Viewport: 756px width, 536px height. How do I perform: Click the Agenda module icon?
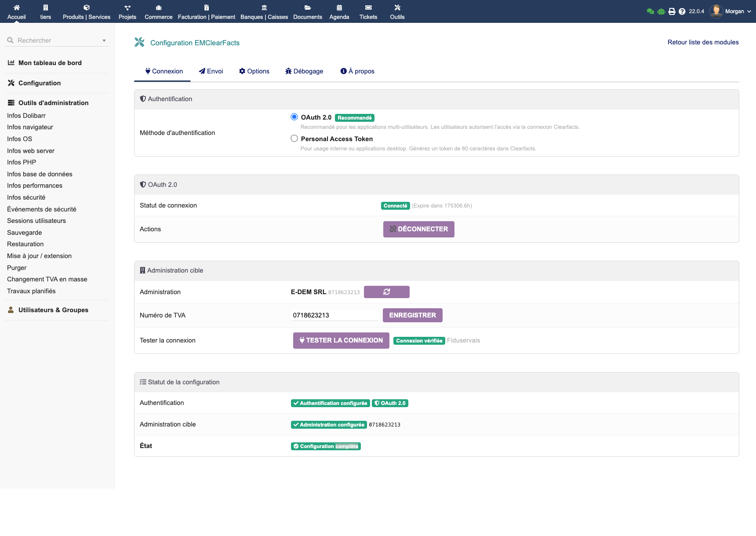[x=339, y=11]
